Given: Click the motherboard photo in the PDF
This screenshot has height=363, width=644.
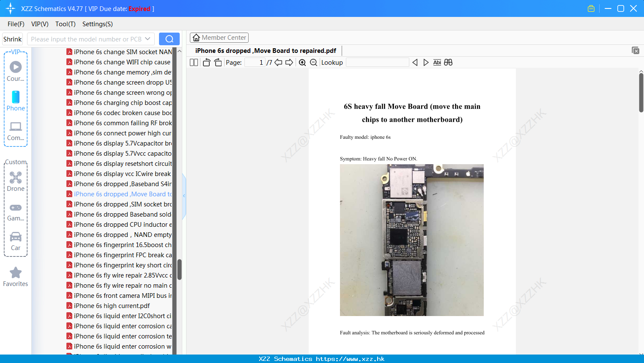Looking at the screenshot, I should 411,240.
